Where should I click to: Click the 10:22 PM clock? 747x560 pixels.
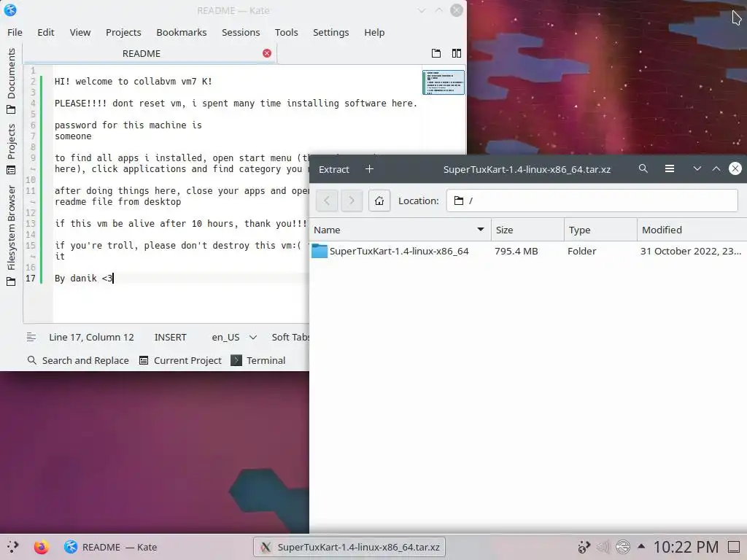point(686,547)
